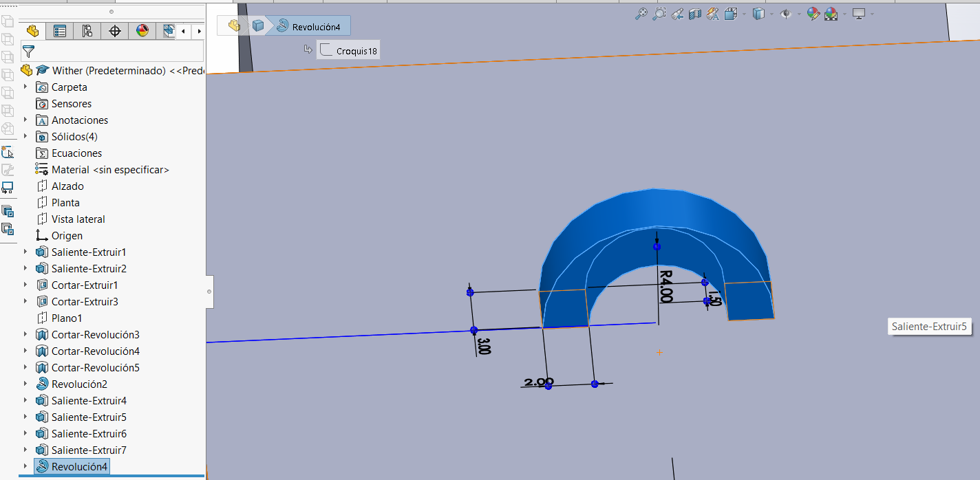Click the Apply Scene icon
The image size is (980, 480).
[x=831, y=14]
